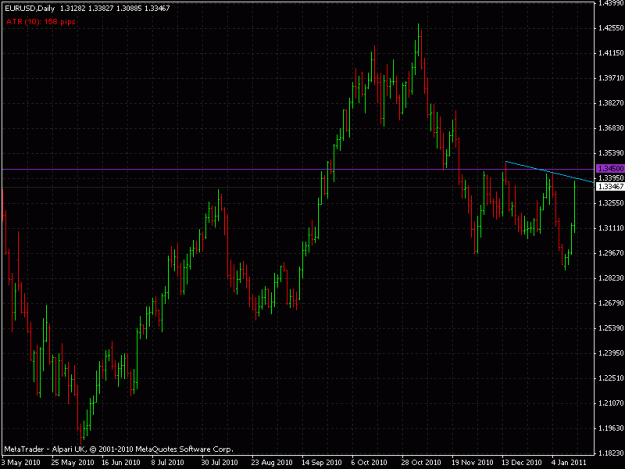Image resolution: width=625 pixels, height=469 pixels.
Task: Click the 1.38270 price axis label
Action: pos(611,103)
